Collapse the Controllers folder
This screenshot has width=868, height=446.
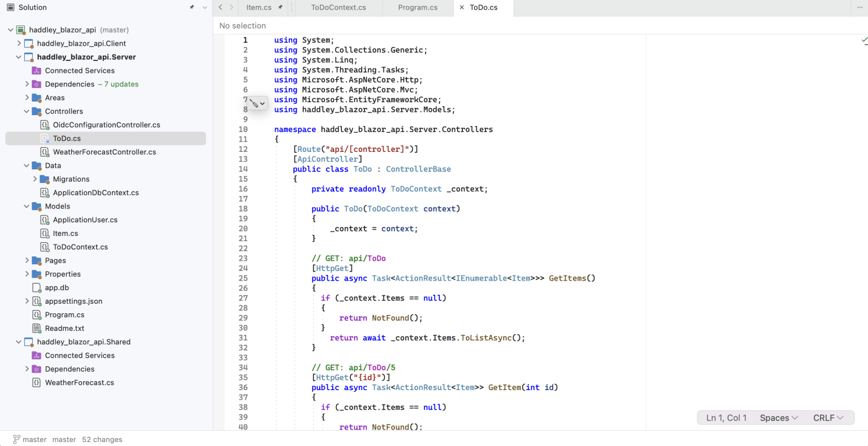coord(27,111)
